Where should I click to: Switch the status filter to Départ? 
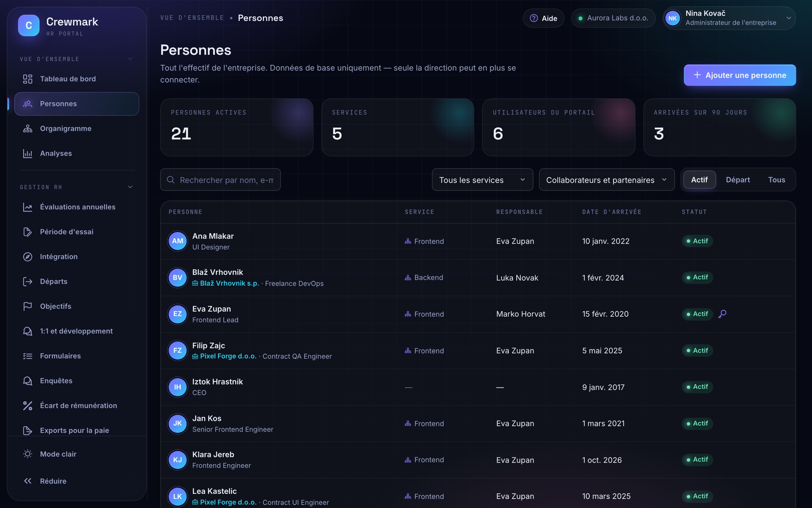coord(738,180)
